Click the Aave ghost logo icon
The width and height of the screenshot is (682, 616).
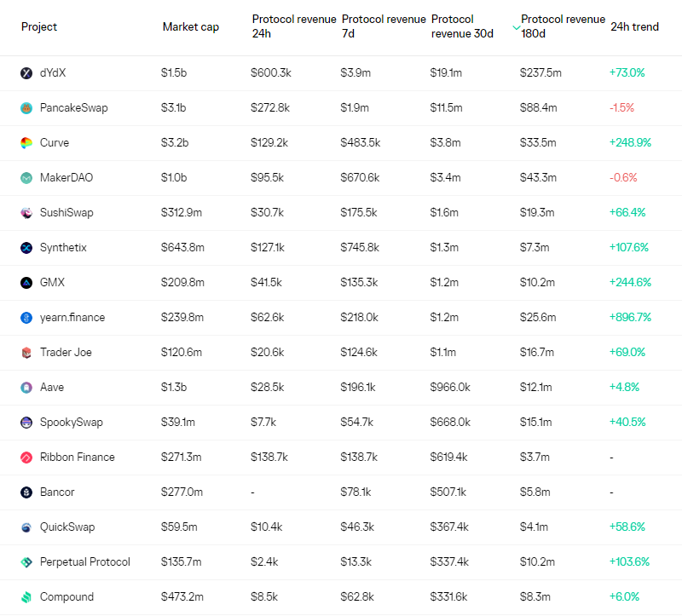click(26, 388)
